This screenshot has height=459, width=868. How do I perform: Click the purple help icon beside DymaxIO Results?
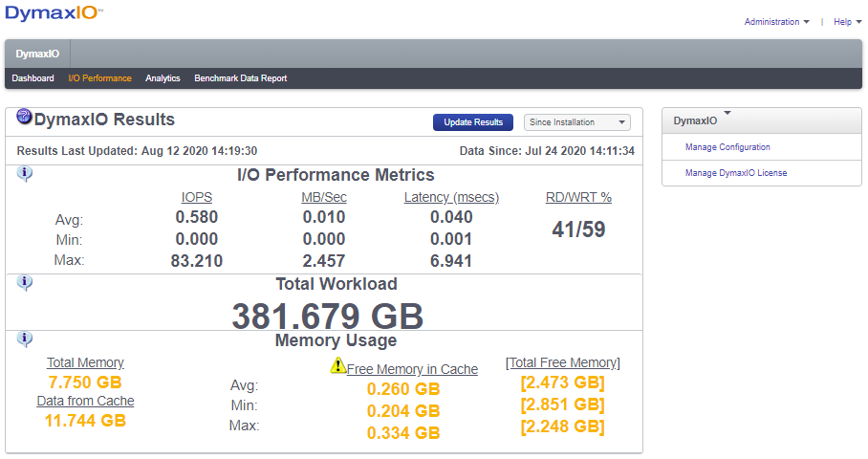click(25, 118)
